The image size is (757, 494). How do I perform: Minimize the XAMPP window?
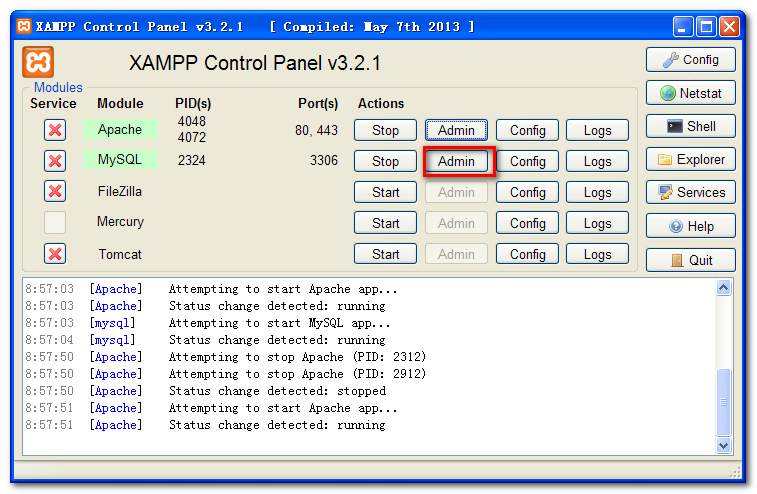[x=683, y=27]
